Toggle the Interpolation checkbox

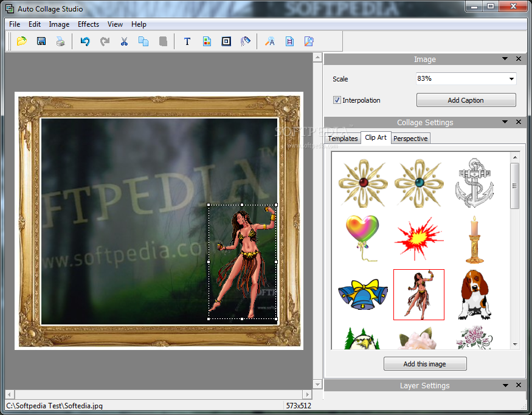coord(337,100)
